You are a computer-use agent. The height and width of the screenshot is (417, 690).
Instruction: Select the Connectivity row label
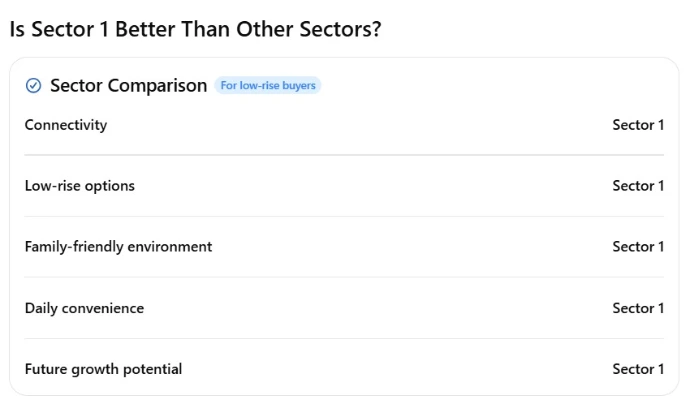66,125
